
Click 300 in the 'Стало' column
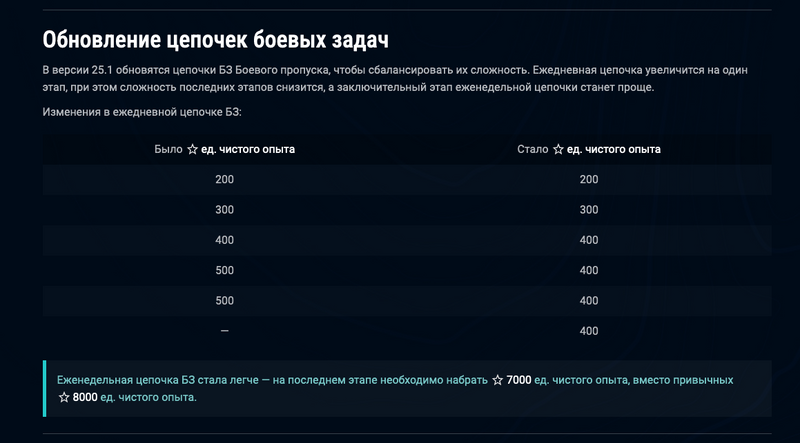click(589, 210)
